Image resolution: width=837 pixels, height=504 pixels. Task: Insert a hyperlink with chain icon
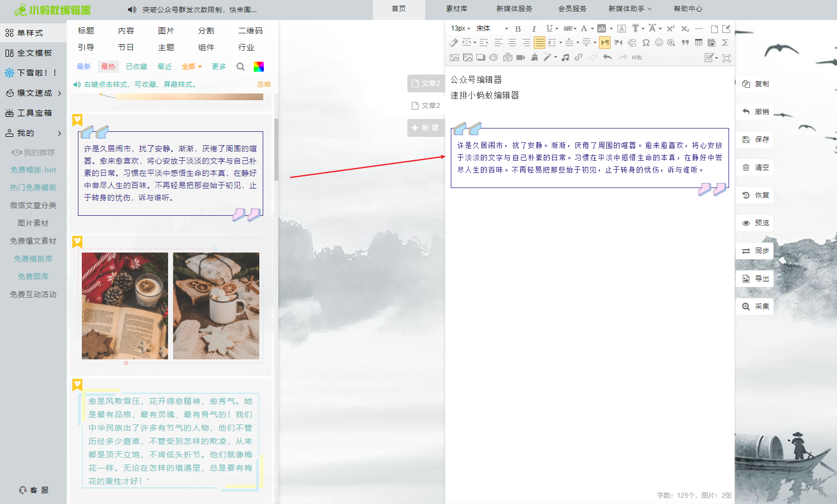click(x=579, y=57)
